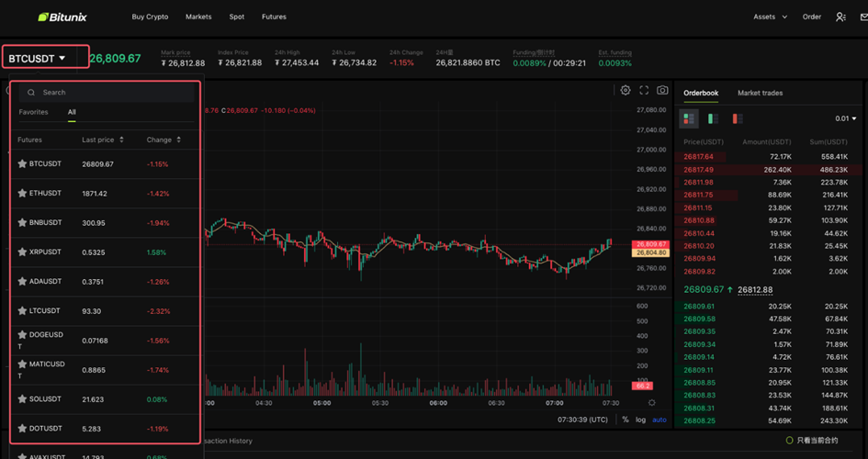Sort list by Last price
This screenshot has height=459, width=868.
tap(103, 140)
